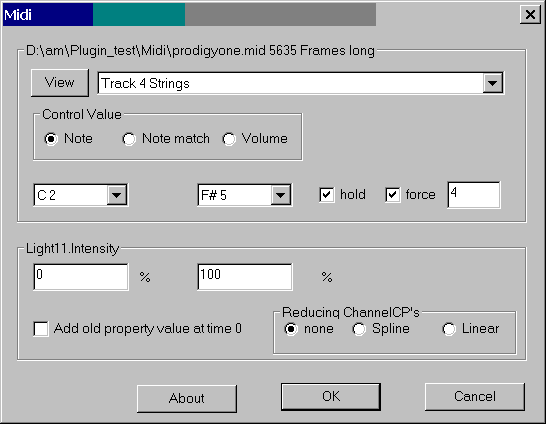Screen dimensions: 546x424
Task: Click the force value field containing 4
Action: (x=474, y=195)
